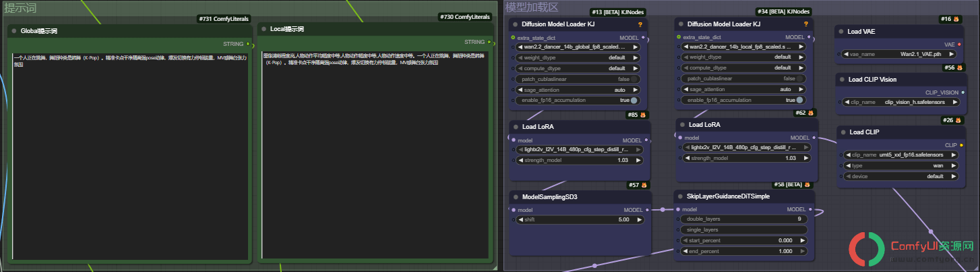This screenshot has width=980, height=272.
Task: Click the #730 ComfyLiterals badge
Action: pos(464,17)
